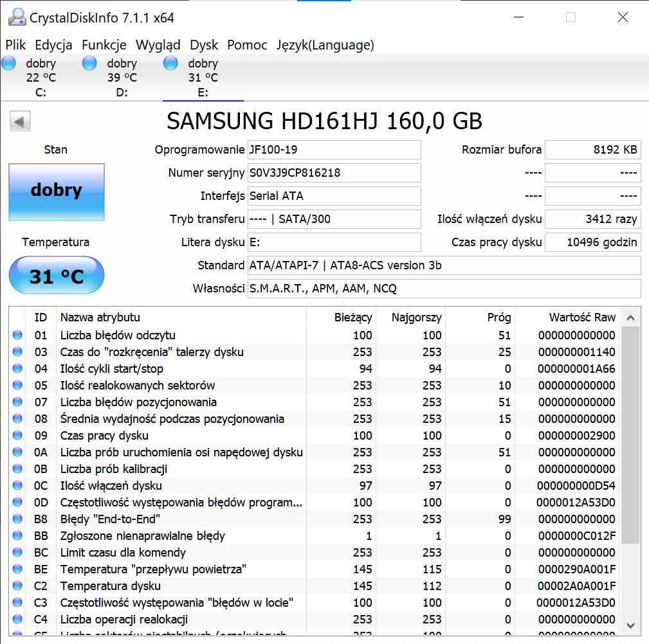The width and height of the screenshot is (649, 644).
Task: Click status orb for attribute 09 Czas pracy dysku
Action: point(17,436)
